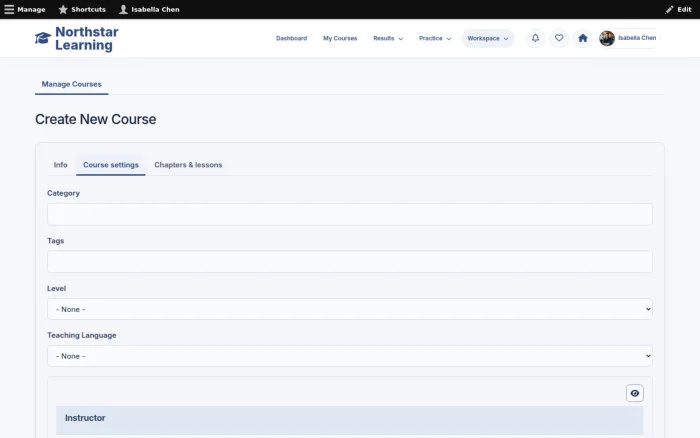Click the Create New Course heading

(x=96, y=119)
